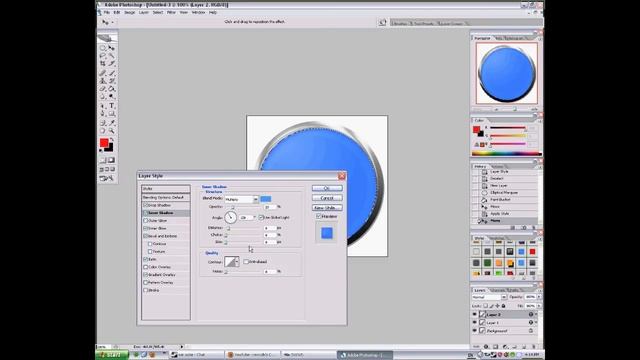Select the Rectangular Marquee tool
Image resolution: width=640 pixels, height=360 pixels.
click(102, 48)
